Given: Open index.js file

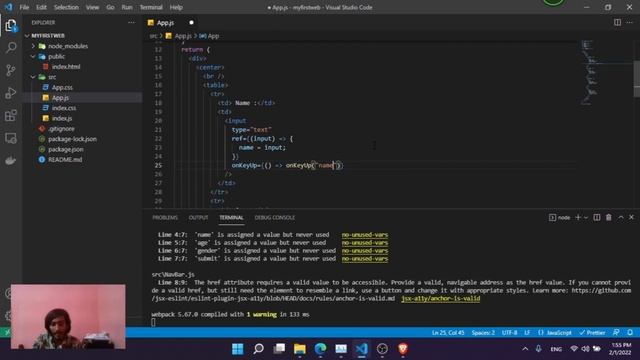Looking at the screenshot, I should pyautogui.click(x=62, y=118).
